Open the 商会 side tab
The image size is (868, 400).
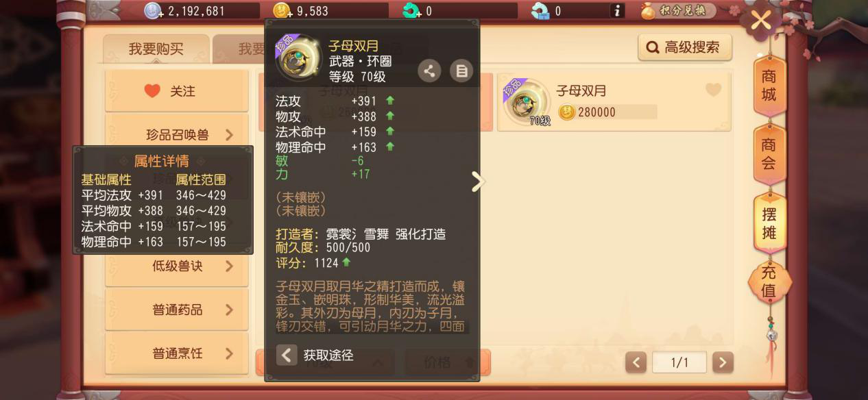pos(769,154)
